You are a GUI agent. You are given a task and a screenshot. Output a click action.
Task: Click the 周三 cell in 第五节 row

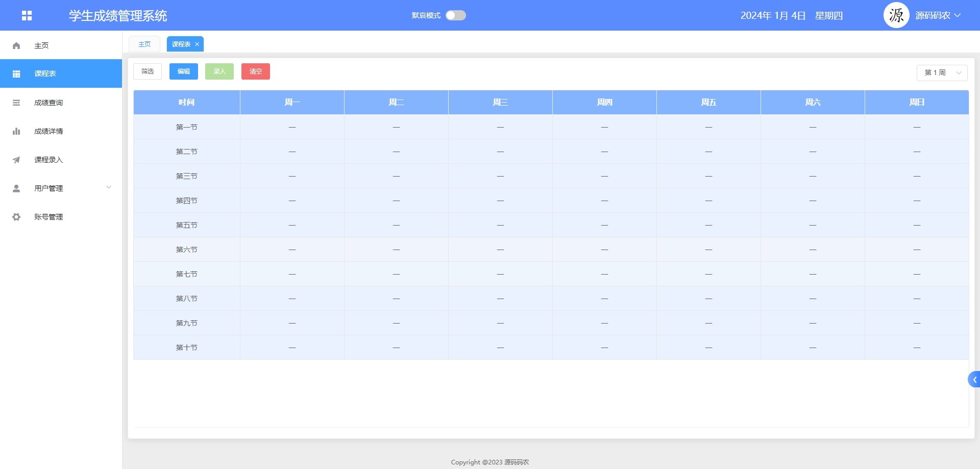[500, 225]
